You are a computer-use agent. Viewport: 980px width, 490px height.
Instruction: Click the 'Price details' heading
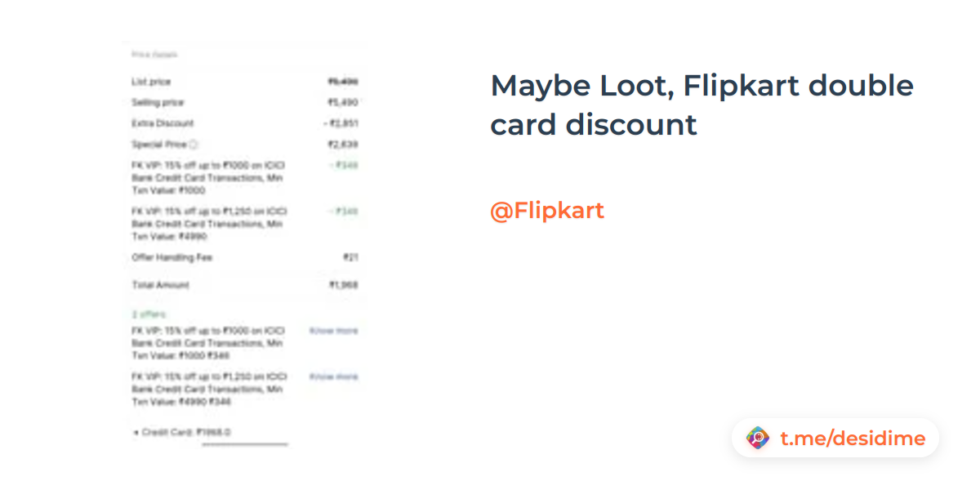coord(154,55)
